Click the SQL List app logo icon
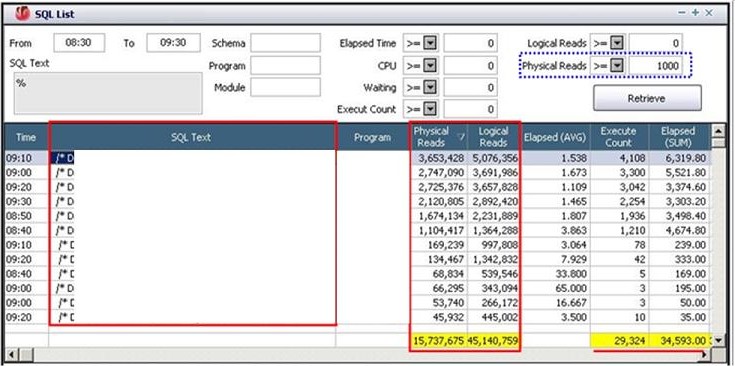Image resolution: width=735 pixels, height=366 pixels. click(x=22, y=14)
